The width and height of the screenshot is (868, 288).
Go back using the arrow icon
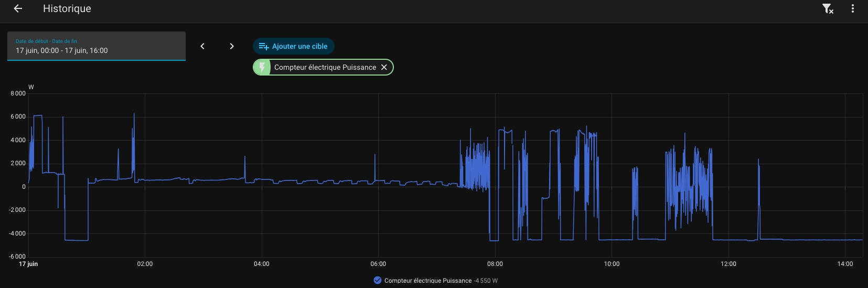point(18,8)
